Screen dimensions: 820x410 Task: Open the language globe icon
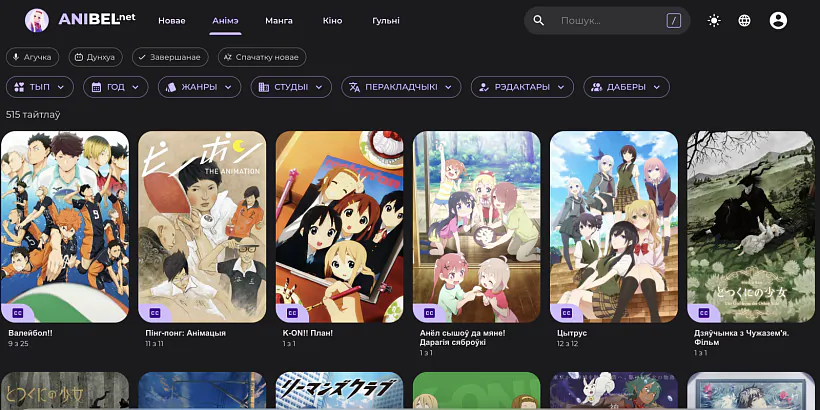[745, 20]
